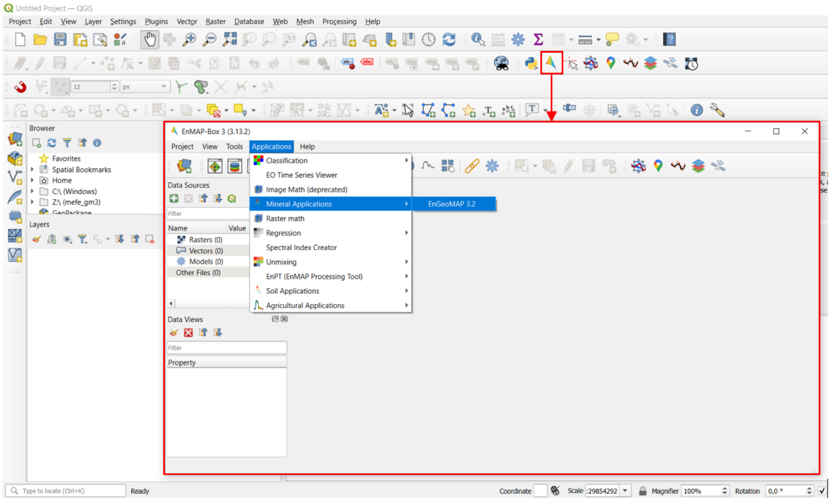The width and height of the screenshot is (831, 504).
Task: Select the Models (0) tree row
Action: (208, 262)
